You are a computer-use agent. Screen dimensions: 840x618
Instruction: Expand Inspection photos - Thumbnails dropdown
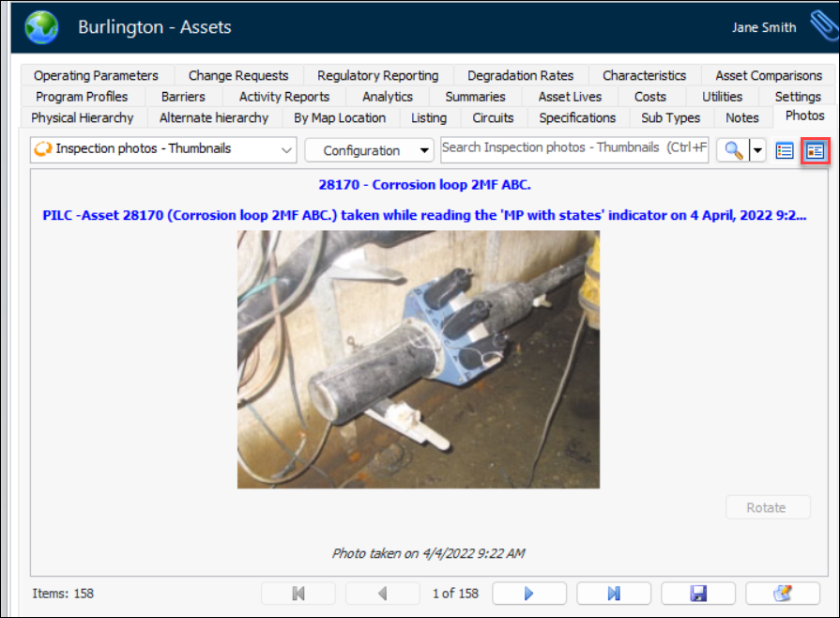[285, 149]
